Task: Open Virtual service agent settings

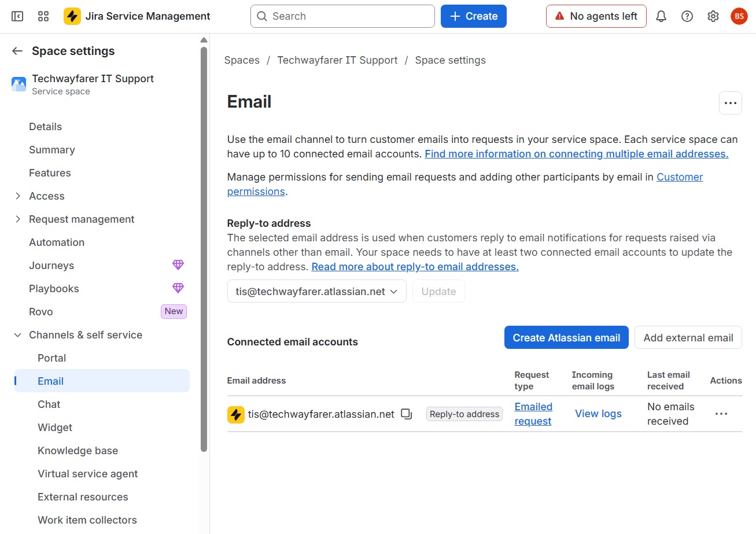Action: [x=87, y=474]
